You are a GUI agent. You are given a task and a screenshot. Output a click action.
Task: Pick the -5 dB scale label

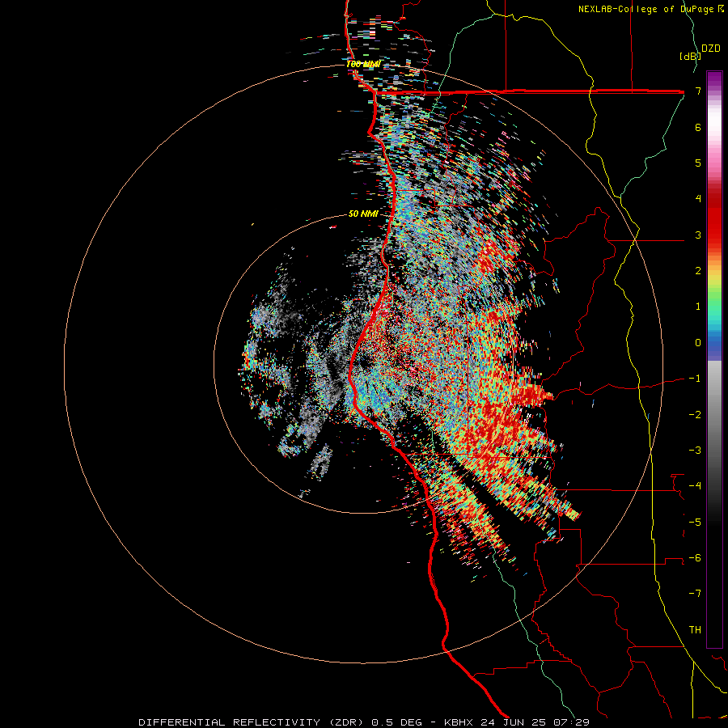point(695,523)
